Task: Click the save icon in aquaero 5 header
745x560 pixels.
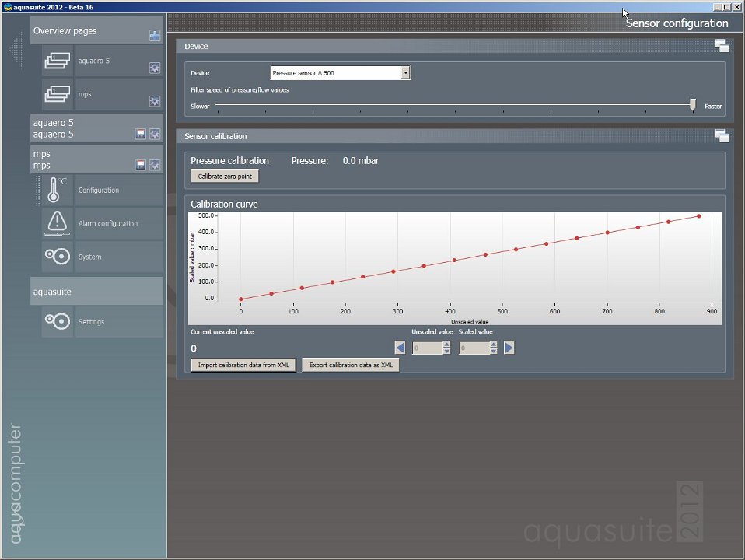Action: tap(140, 134)
